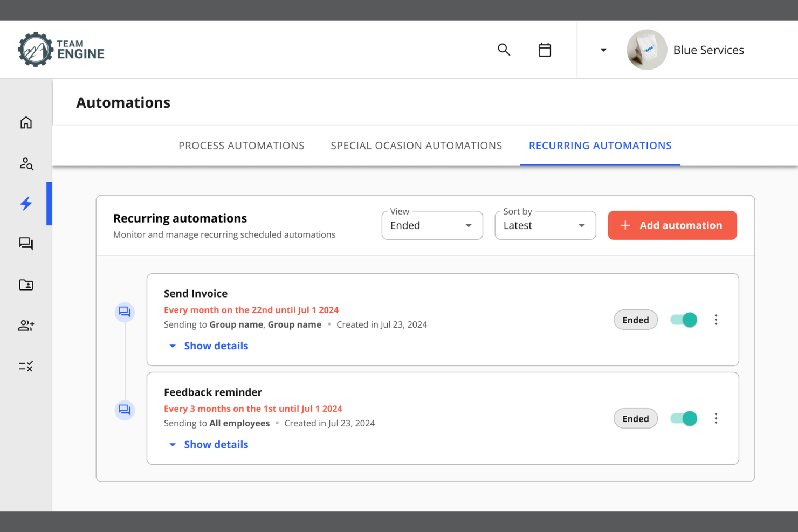Select the lightning bolt Automations icon

[26, 204]
